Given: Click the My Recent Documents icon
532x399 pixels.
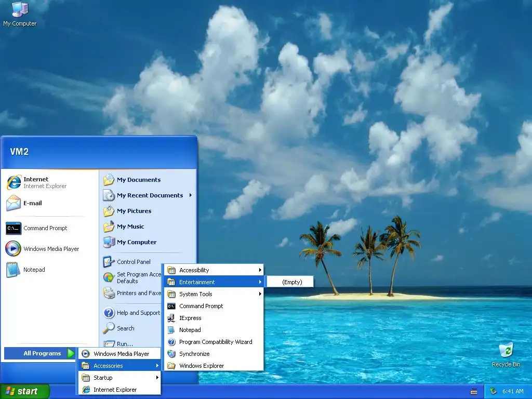Looking at the screenshot, I should (109, 195).
